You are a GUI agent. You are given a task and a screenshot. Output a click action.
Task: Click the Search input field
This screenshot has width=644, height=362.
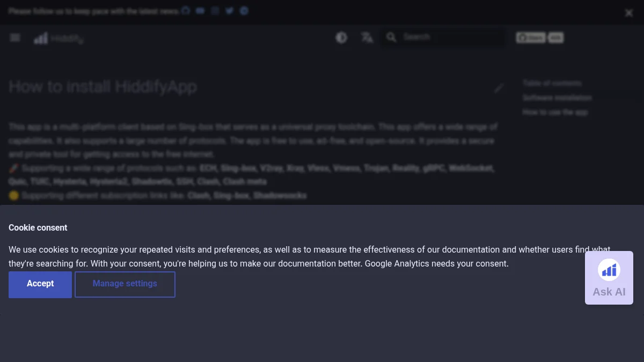pos(443,37)
